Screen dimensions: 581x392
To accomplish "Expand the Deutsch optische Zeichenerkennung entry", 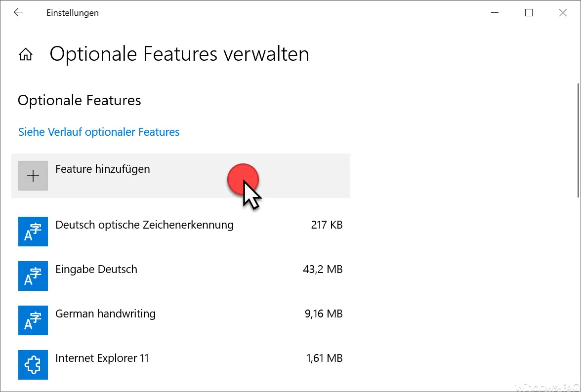I will (180, 232).
